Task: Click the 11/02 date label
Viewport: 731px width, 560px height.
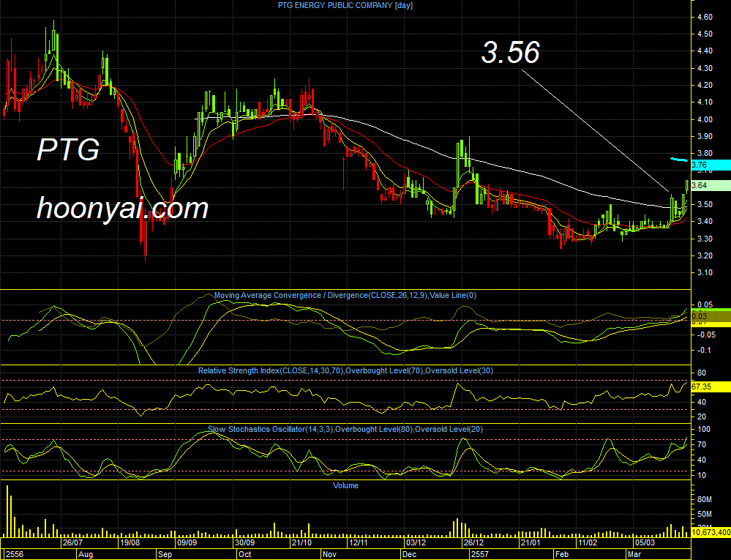Action: point(588,542)
